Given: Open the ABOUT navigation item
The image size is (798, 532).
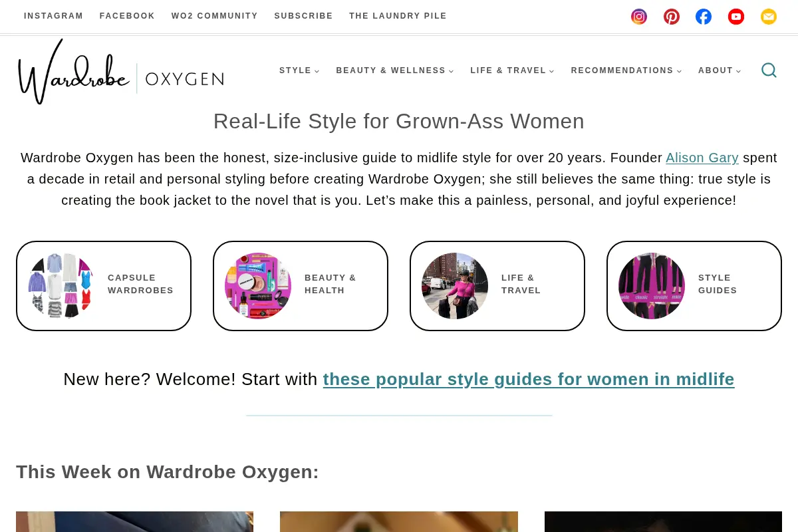Looking at the screenshot, I should [x=716, y=70].
